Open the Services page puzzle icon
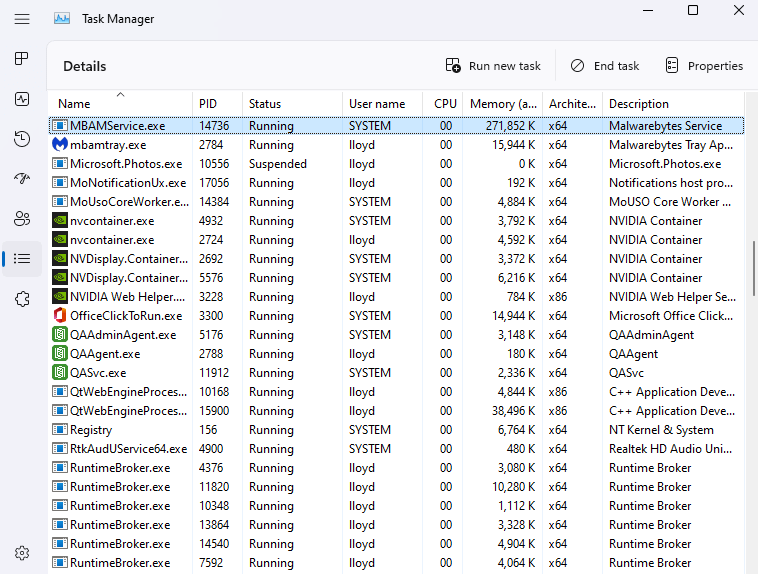The height and width of the screenshot is (574, 758). (x=22, y=299)
